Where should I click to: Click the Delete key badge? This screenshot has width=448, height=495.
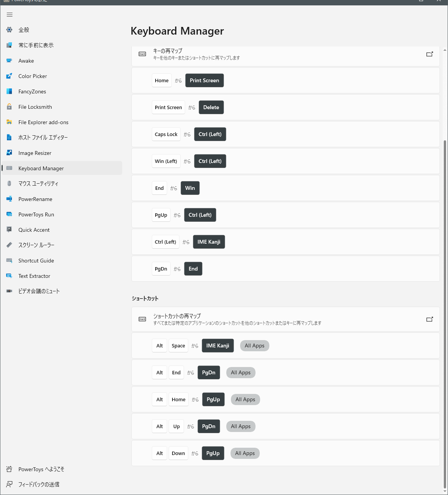click(x=211, y=107)
